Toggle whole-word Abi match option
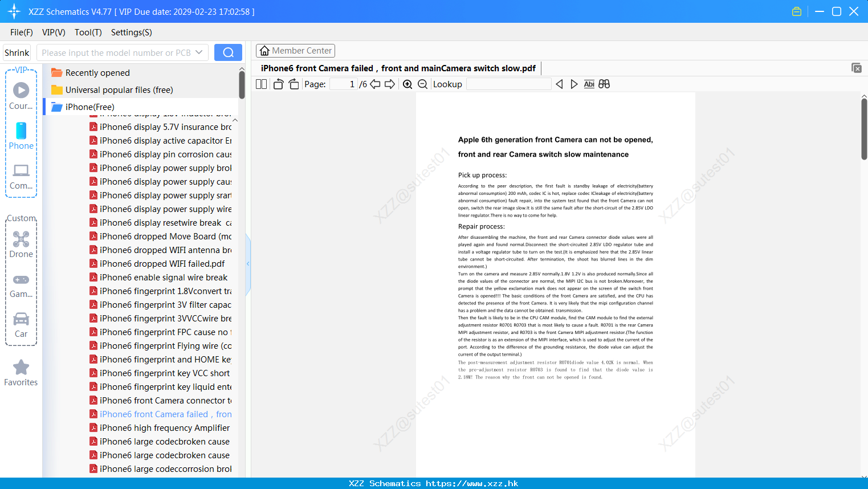The height and width of the screenshot is (489, 868). tap(589, 84)
